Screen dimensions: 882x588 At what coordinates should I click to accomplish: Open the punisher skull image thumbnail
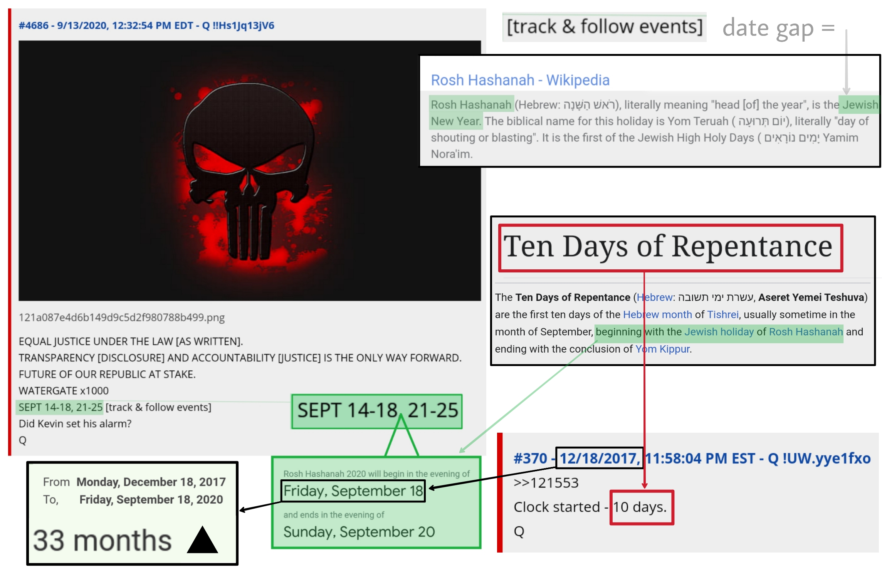250,171
